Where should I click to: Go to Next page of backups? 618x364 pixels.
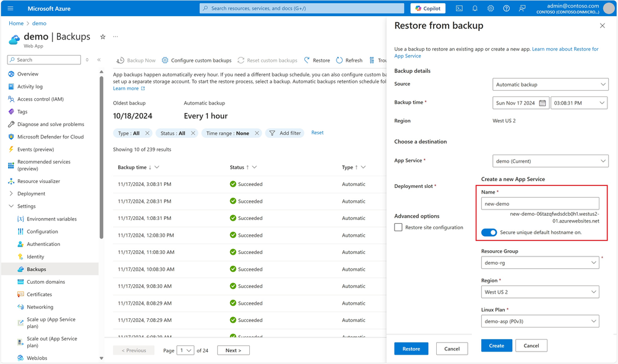tap(233, 350)
